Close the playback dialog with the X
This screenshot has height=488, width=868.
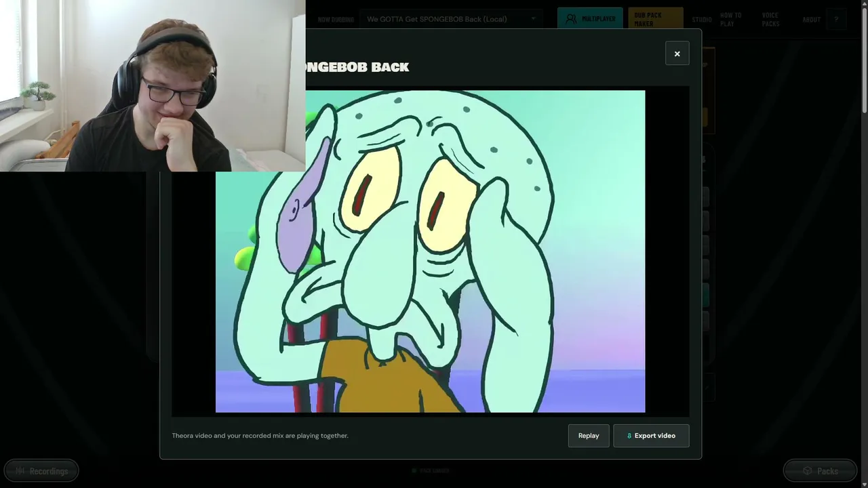677,54
